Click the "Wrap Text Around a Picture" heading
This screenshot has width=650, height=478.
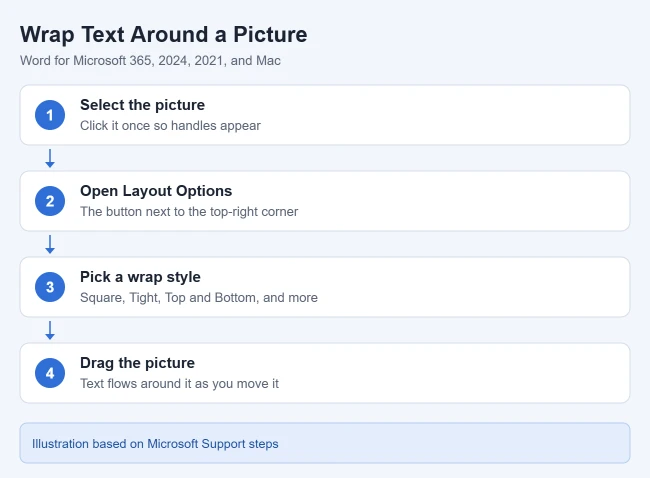tap(164, 34)
